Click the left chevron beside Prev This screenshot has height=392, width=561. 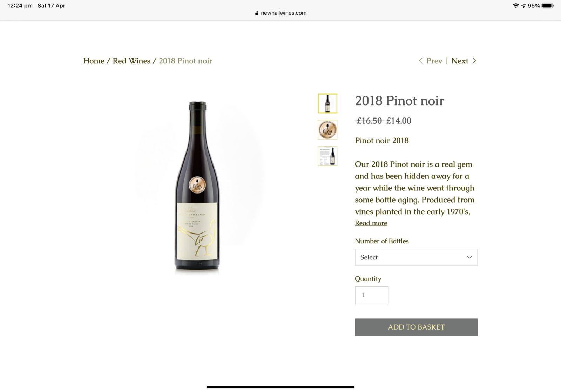point(421,61)
